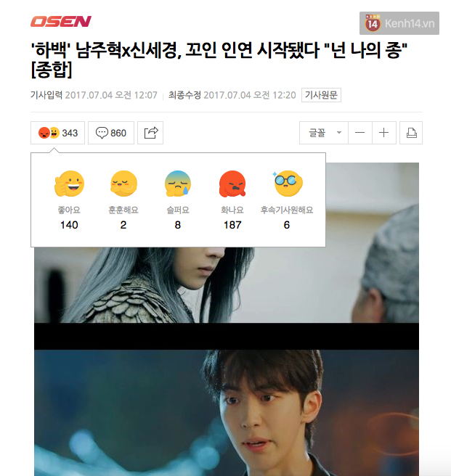The height and width of the screenshot is (476, 451).
Task: Open comments bubble showing 860
Action: (111, 133)
